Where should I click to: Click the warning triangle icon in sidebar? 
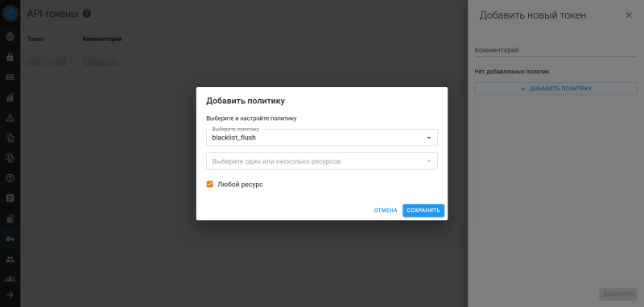click(10, 118)
